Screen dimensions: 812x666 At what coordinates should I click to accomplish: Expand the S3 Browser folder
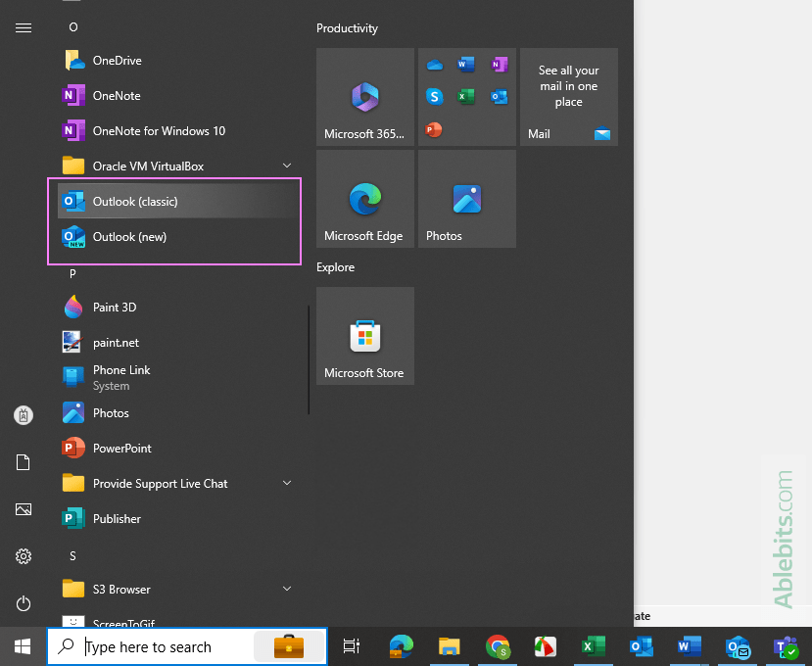point(178,589)
